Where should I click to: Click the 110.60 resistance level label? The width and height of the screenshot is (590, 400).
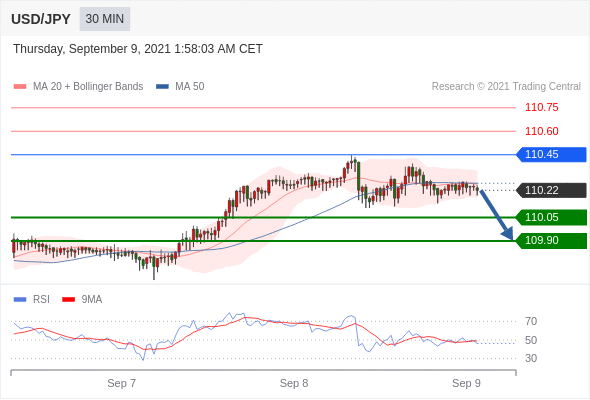coord(541,131)
